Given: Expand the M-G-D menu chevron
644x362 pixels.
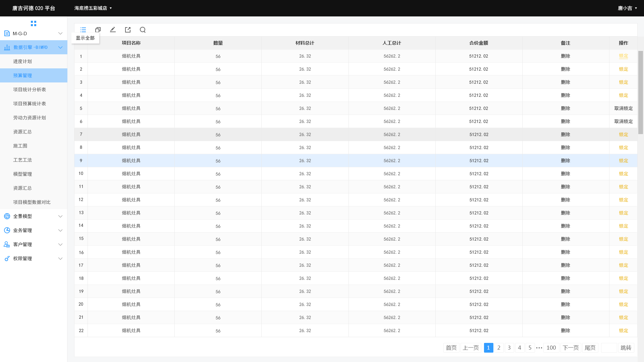Looking at the screenshot, I should tap(60, 34).
